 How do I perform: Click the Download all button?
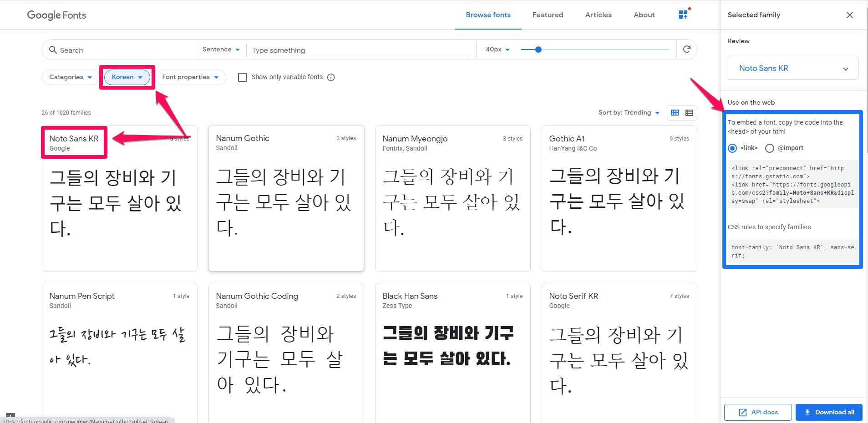tap(829, 413)
